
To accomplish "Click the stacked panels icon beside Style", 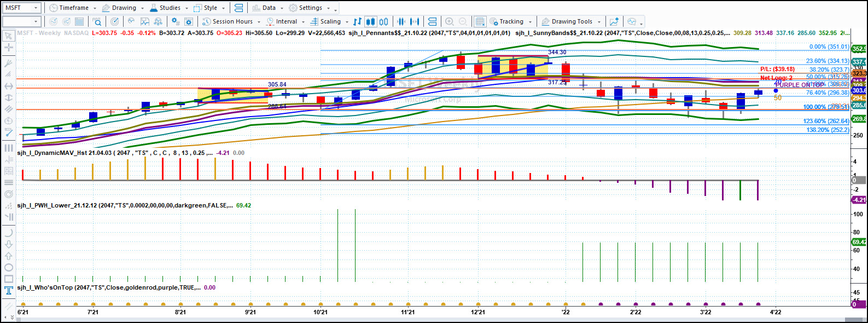I will (x=238, y=8).
